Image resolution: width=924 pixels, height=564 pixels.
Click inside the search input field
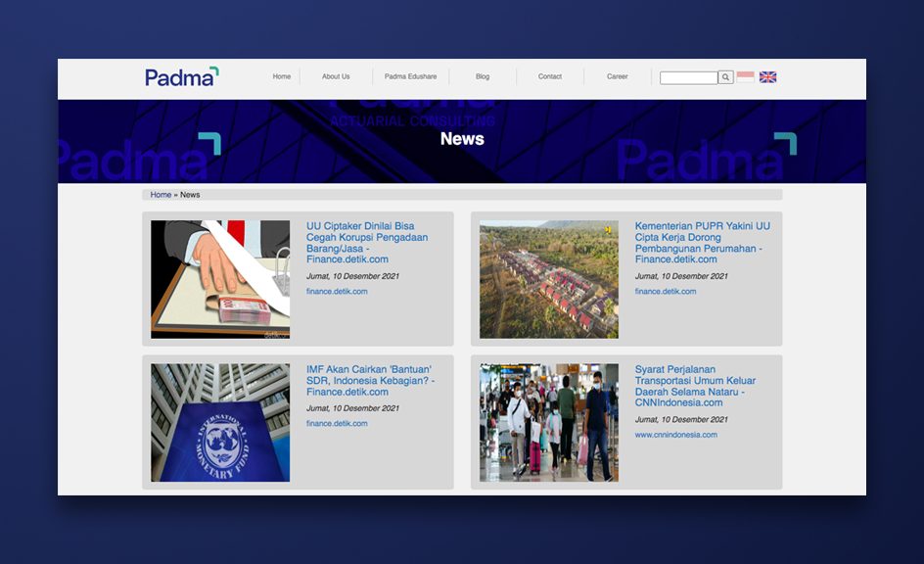point(688,76)
